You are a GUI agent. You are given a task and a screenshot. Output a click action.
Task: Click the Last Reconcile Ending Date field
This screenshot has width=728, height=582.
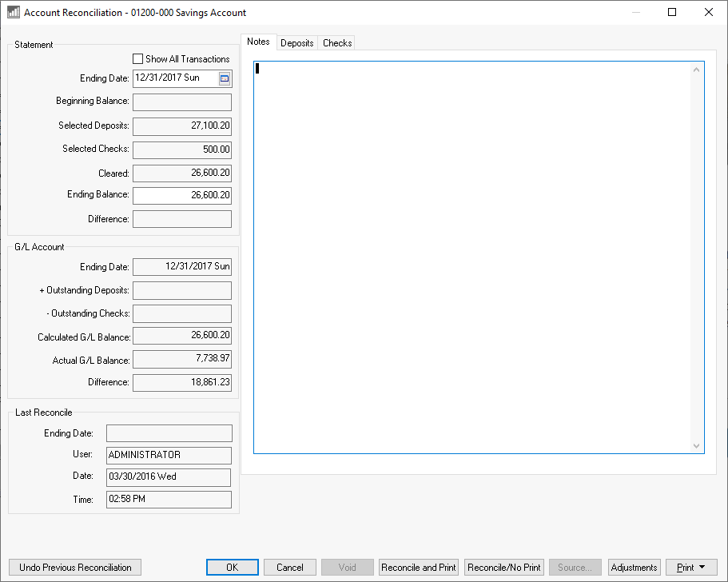pos(169,433)
